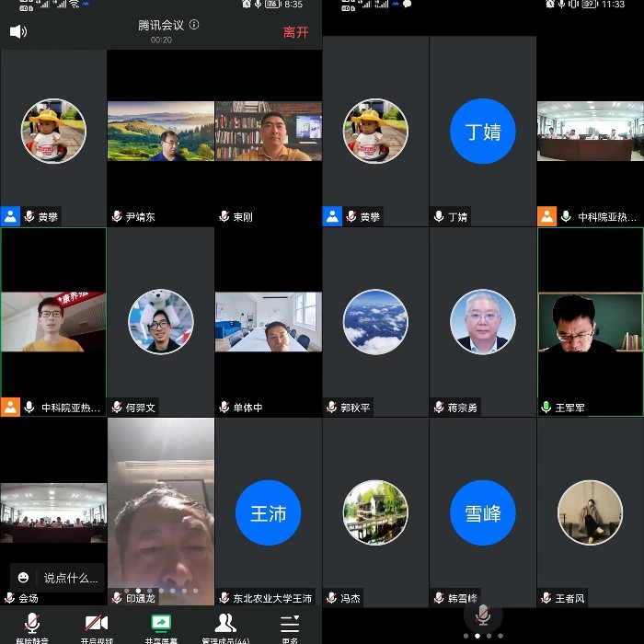The width and height of the screenshot is (644, 644).
Task: Select 尹靖东's video tile
Action: [161, 132]
